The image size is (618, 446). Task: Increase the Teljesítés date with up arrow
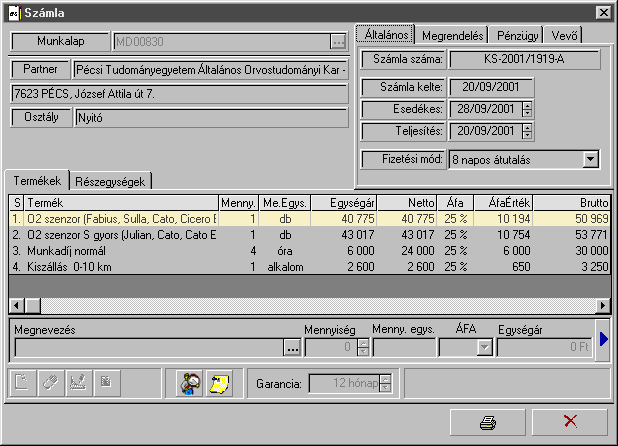point(527,127)
